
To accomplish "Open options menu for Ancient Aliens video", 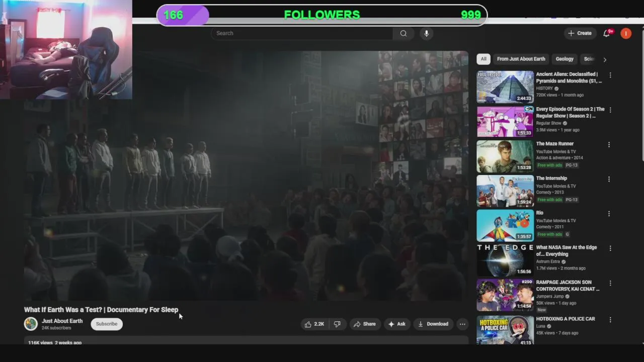I will [x=610, y=75].
